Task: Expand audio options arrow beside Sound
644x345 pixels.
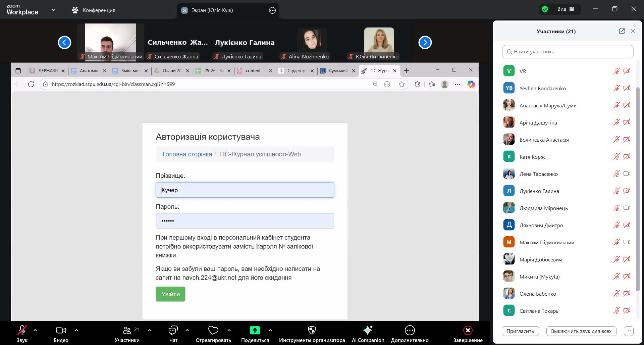Action: point(35,330)
